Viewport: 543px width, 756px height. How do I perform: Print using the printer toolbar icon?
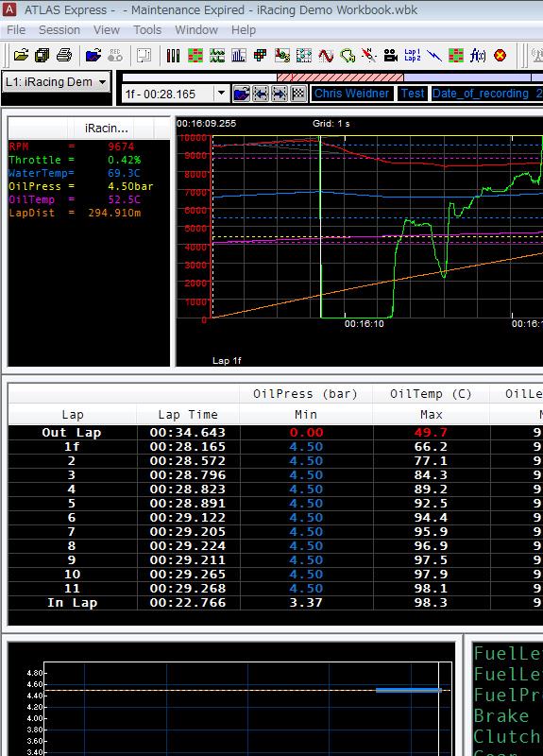click(64, 56)
